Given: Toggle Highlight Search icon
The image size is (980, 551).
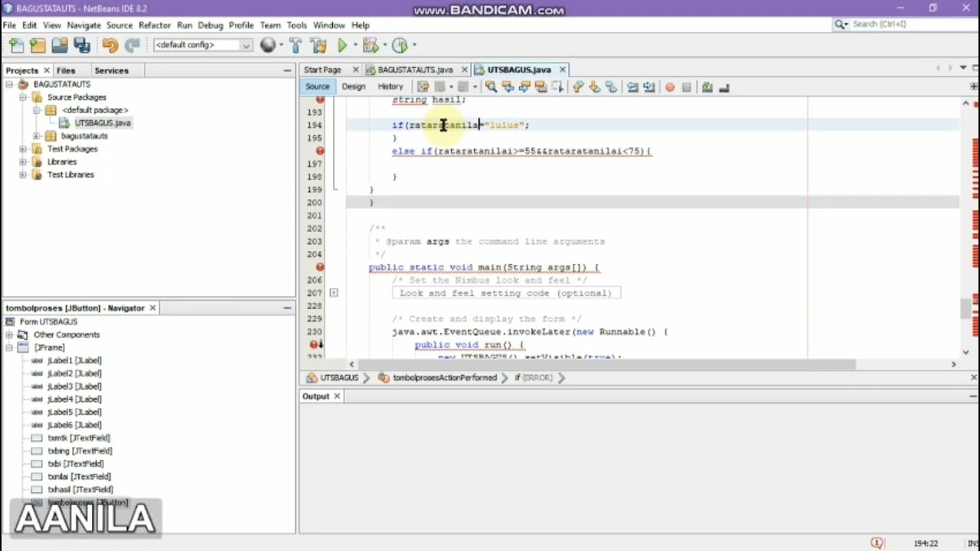Looking at the screenshot, I should pos(541,87).
